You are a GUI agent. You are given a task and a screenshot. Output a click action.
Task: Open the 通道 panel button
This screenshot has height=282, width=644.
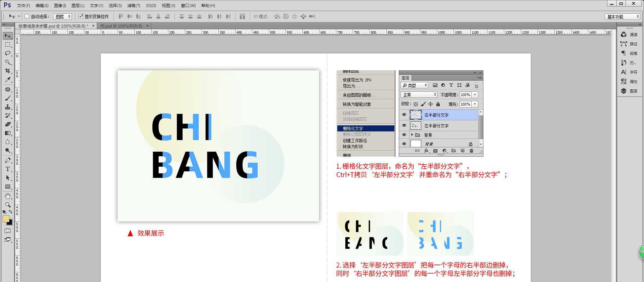click(629, 35)
